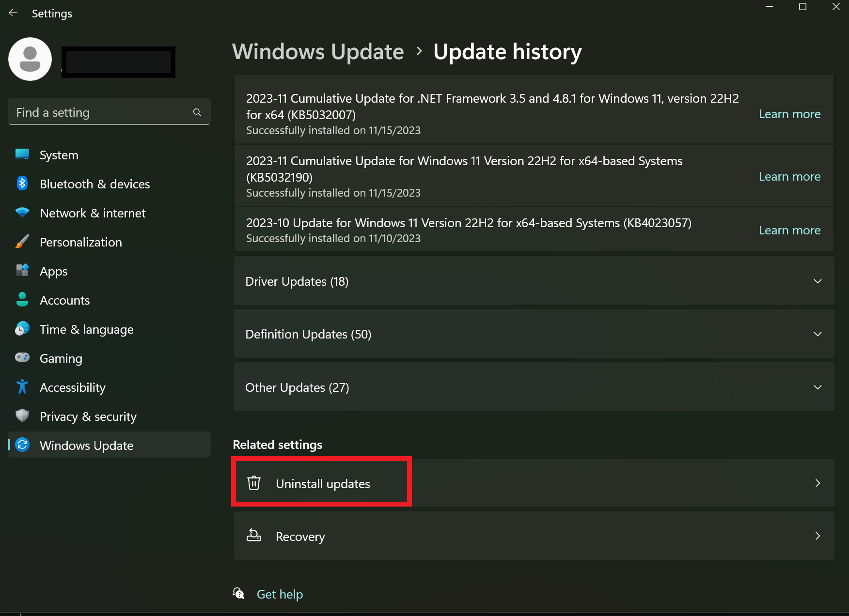Screen dimensions: 849x616
Task: Open Time & language settings
Action: 86,329
